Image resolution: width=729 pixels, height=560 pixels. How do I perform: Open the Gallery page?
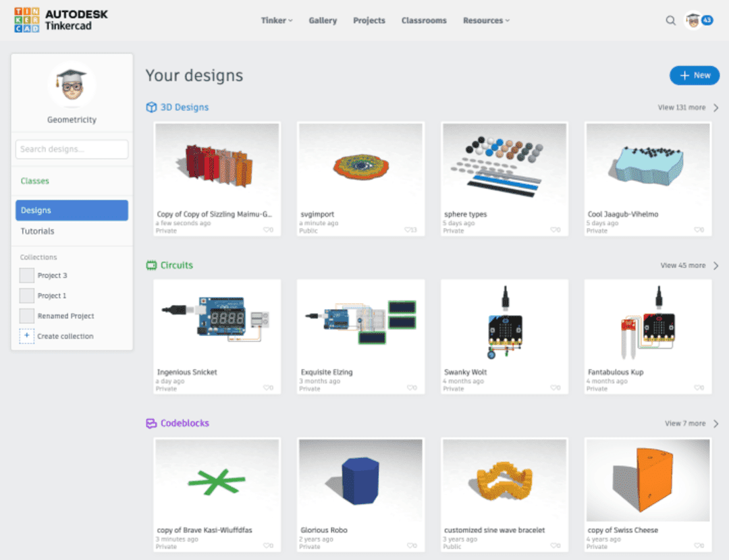323,20
